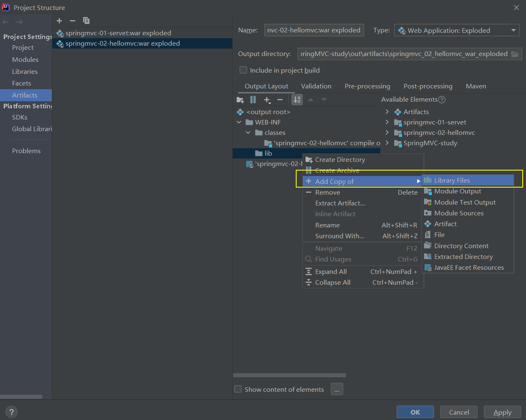Open the Libraries settings page
The image size is (526, 420).
coord(25,72)
